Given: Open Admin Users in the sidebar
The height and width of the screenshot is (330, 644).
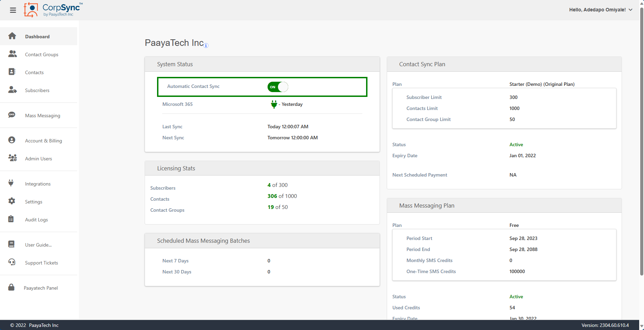Looking at the screenshot, I should coord(39,159).
